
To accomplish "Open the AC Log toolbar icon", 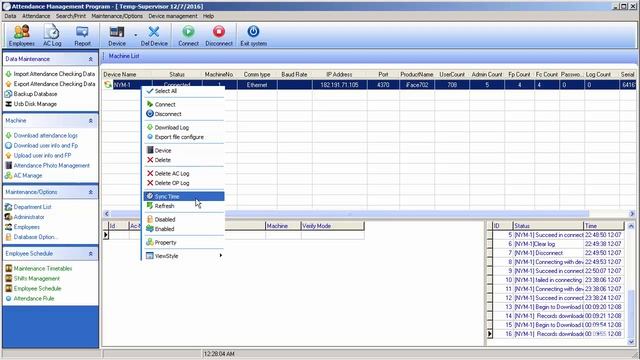I will pyautogui.click(x=52, y=35).
